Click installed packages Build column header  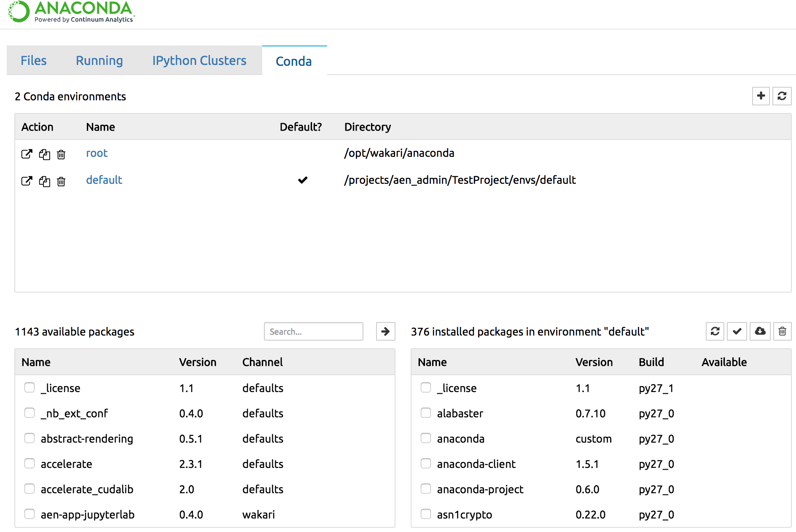click(651, 362)
